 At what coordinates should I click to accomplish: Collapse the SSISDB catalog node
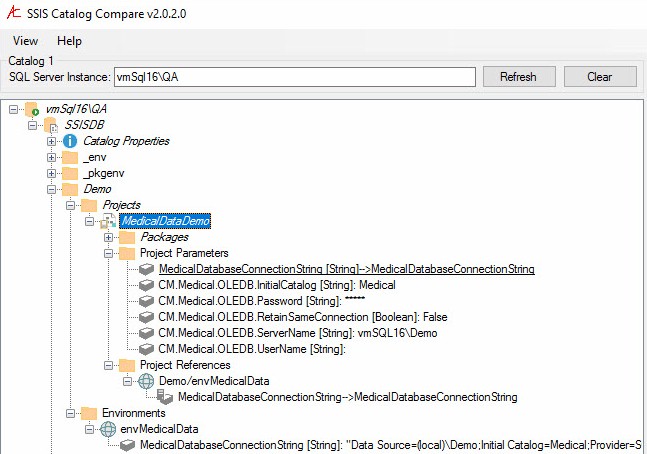(32, 125)
